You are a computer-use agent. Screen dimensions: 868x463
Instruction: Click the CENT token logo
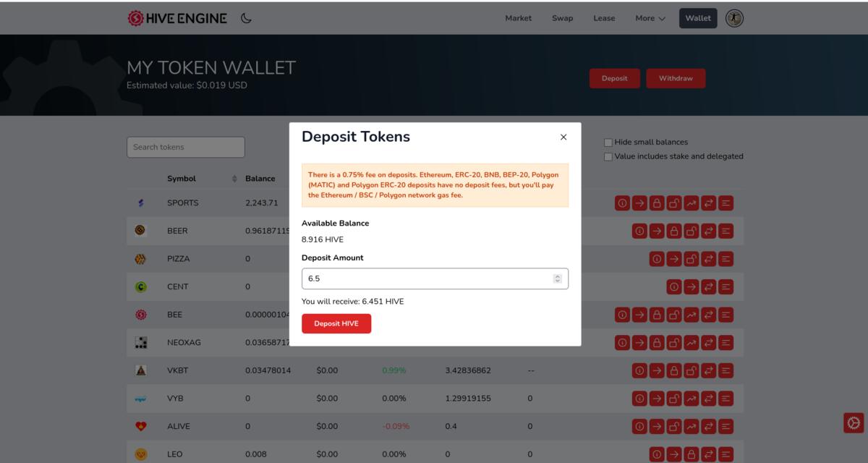click(140, 287)
